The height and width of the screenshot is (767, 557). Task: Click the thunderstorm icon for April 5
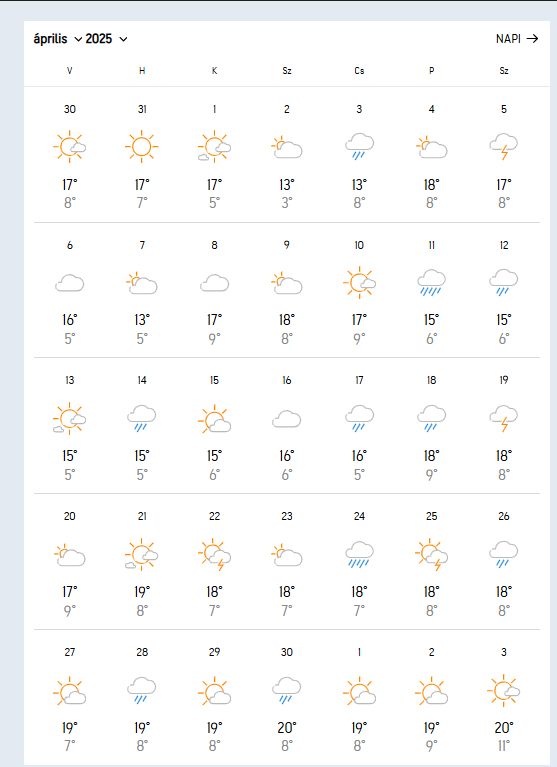[504, 146]
